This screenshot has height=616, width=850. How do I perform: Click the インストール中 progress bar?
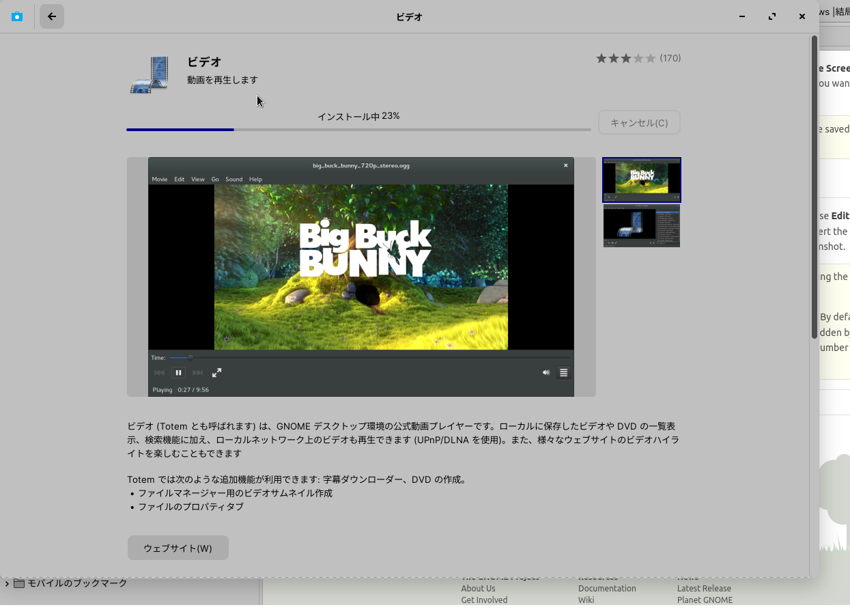click(x=358, y=129)
